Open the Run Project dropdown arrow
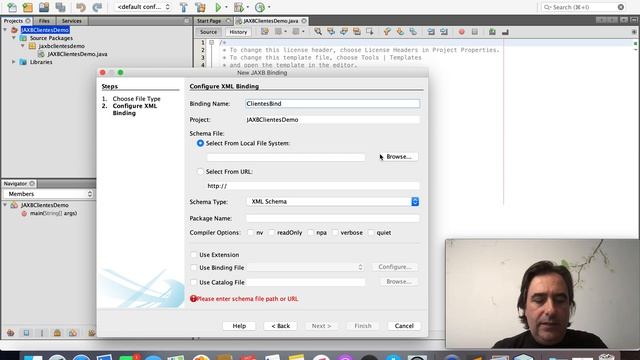The image size is (640, 360). tap(227, 7)
